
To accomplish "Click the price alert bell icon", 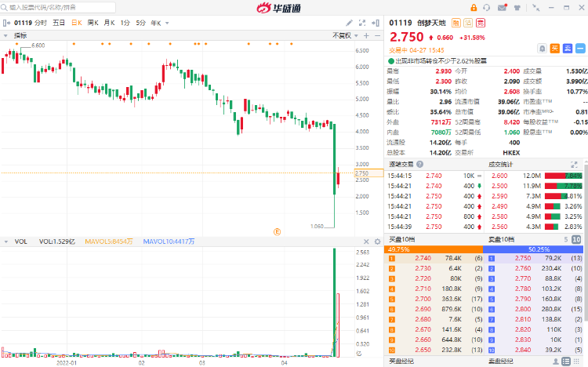I will click(542, 49).
